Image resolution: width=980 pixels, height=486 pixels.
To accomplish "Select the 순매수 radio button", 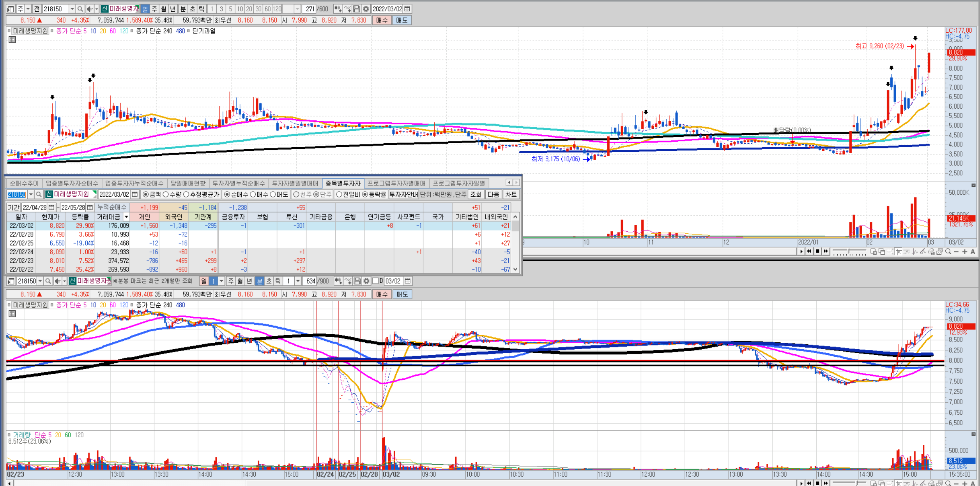I will click(227, 194).
